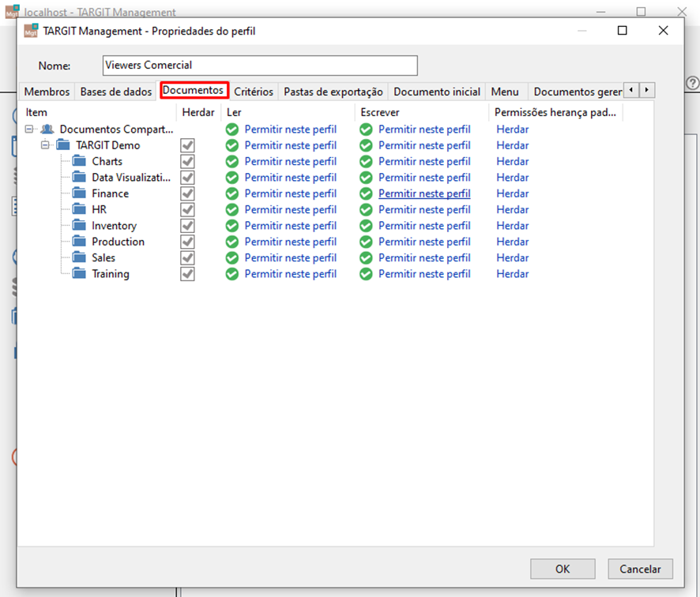Click green Escrever check icon for Training

(x=366, y=274)
